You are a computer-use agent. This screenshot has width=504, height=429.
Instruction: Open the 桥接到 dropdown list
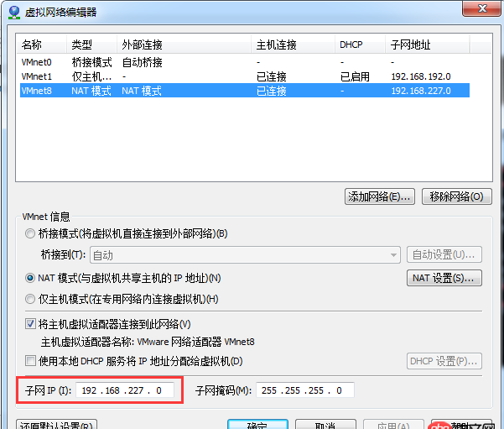(245, 255)
